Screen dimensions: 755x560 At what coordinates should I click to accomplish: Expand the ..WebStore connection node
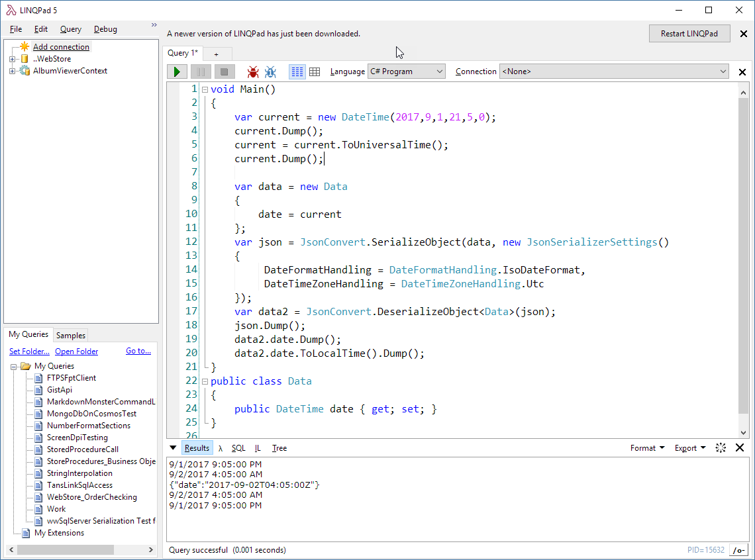[x=12, y=58]
